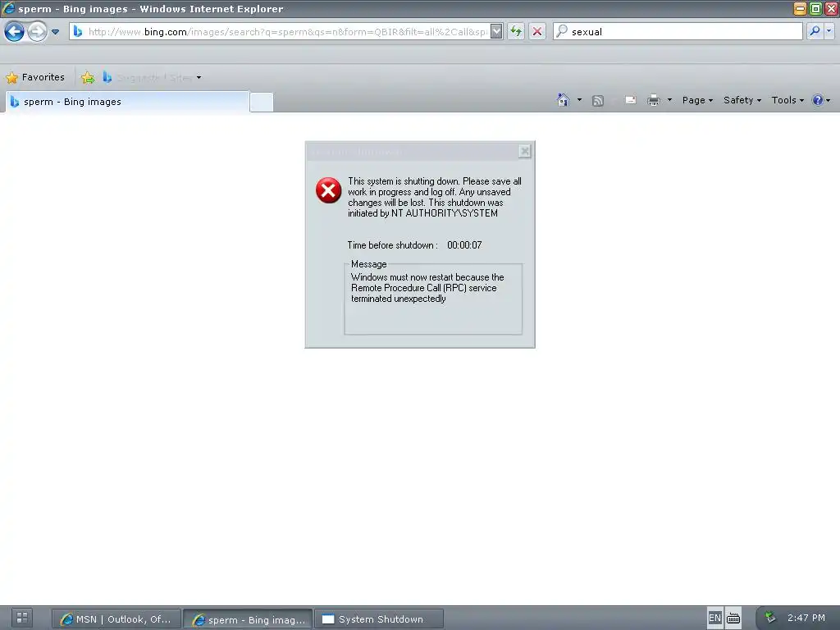Click the blue magnifier search button
840x630 pixels.
(x=815, y=32)
